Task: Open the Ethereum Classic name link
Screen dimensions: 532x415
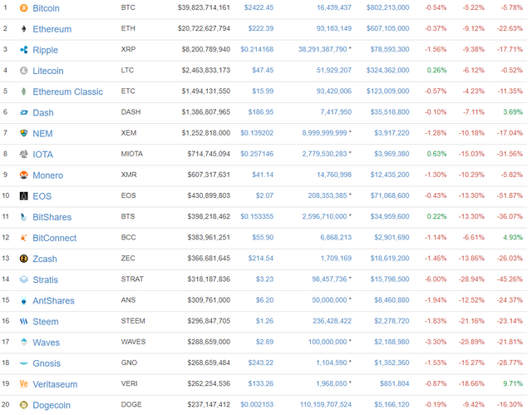Action: (67, 92)
